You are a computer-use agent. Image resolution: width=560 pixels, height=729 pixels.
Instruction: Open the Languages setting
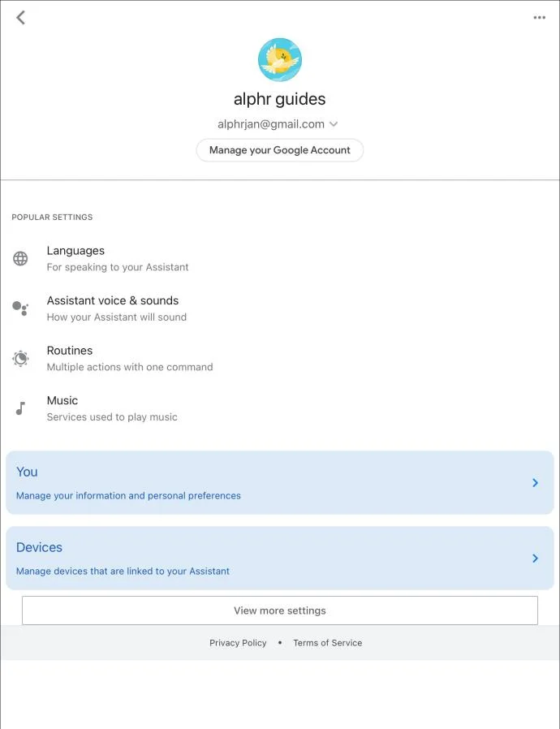pyautogui.click(x=280, y=258)
